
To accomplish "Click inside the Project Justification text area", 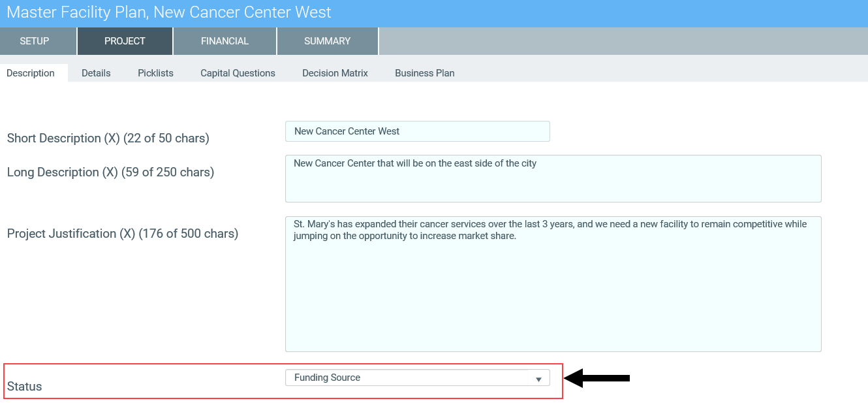I will click(553, 284).
